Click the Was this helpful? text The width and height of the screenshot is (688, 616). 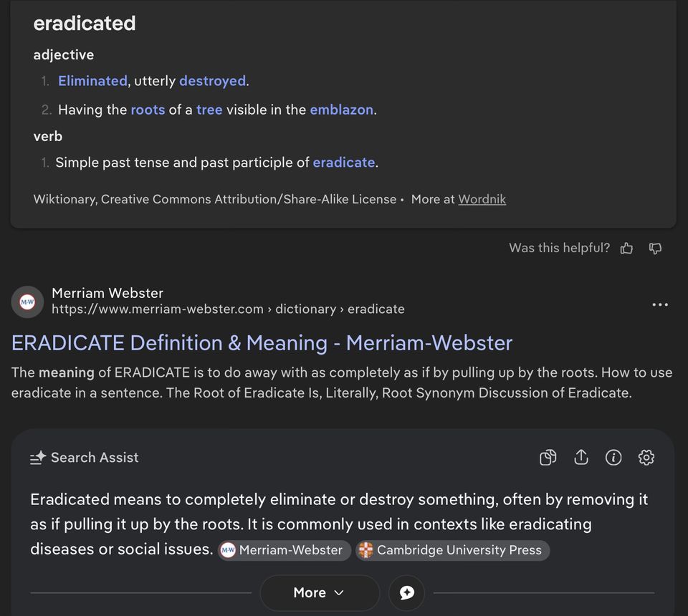[x=560, y=248]
